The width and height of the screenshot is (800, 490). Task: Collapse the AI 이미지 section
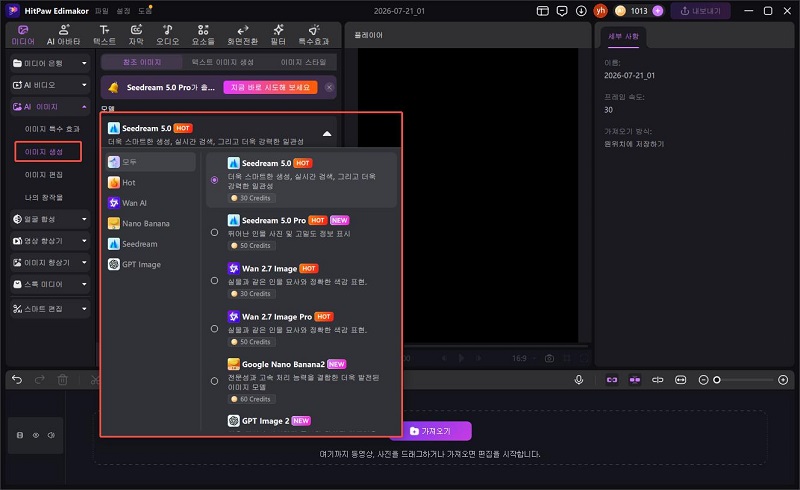50,107
